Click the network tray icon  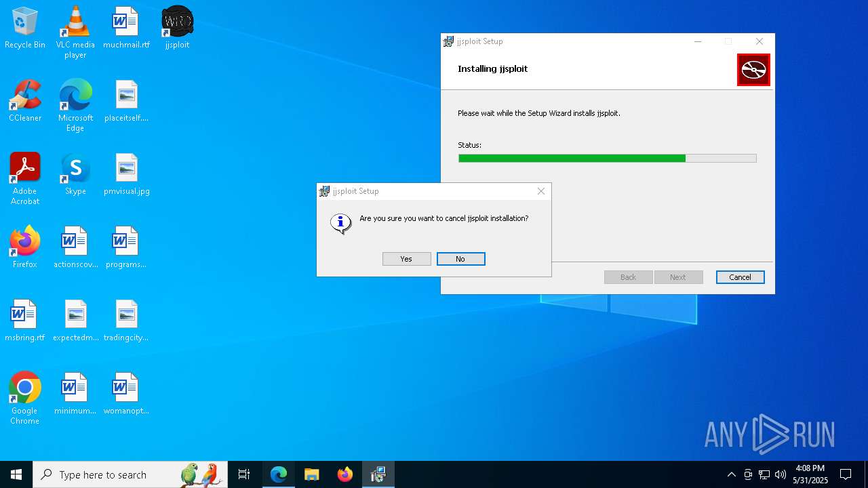point(764,474)
